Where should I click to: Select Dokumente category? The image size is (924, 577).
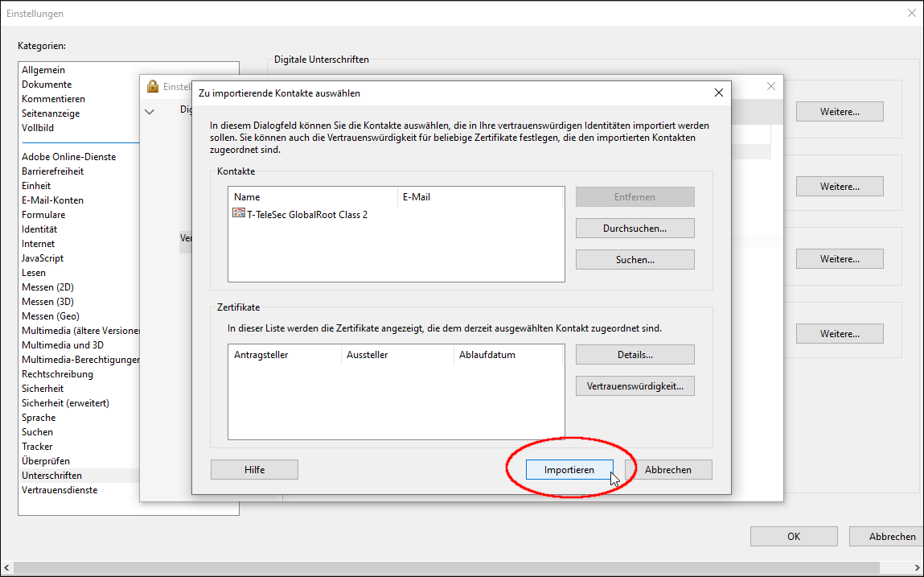(47, 84)
